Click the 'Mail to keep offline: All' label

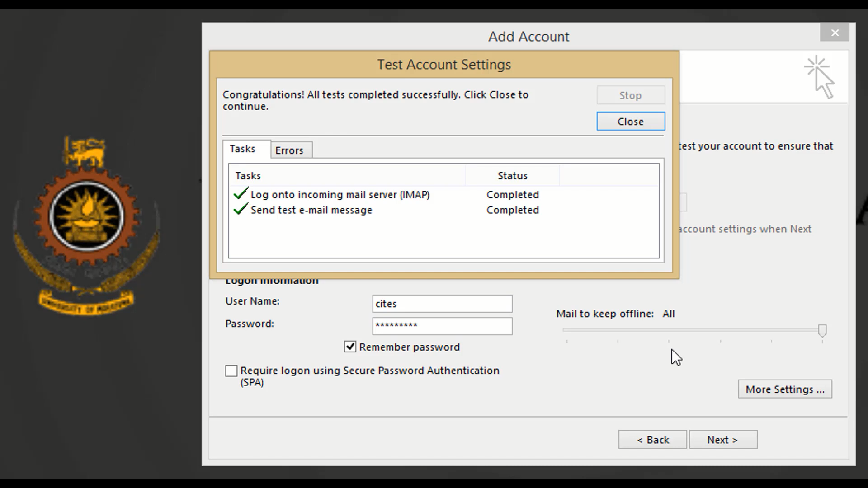pos(615,314)
